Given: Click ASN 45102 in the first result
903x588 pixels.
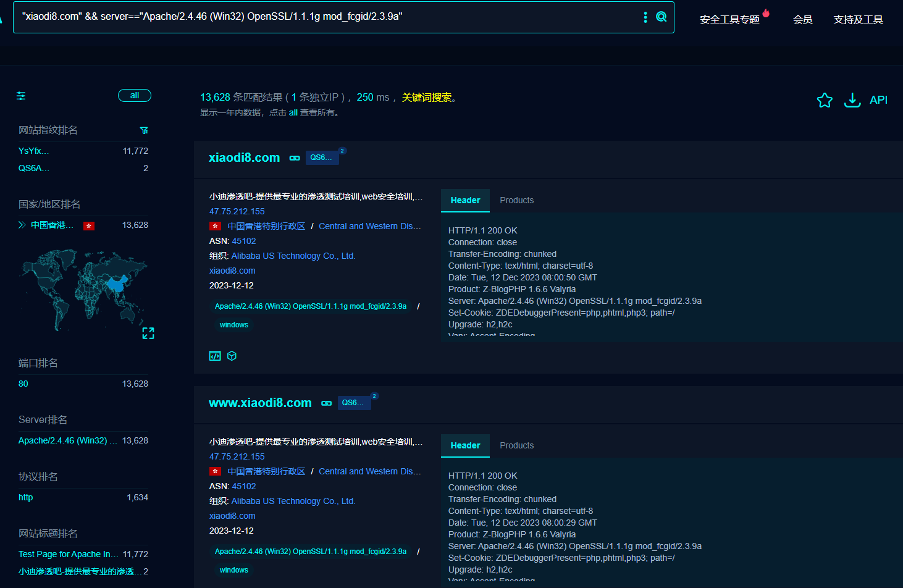Looking at the screenshot, I should click(x=243, y=241).
